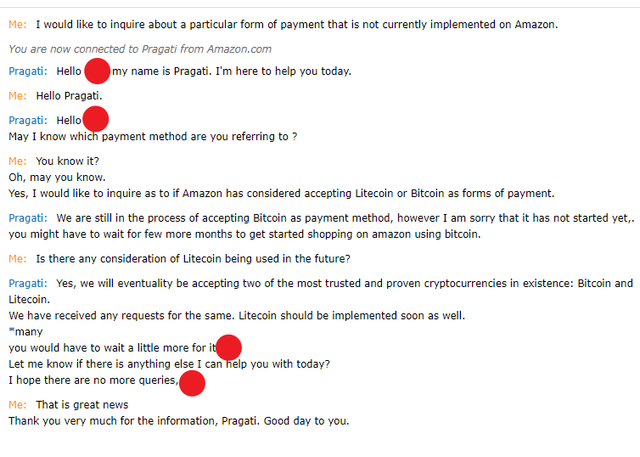Click the "Me:" label beside "Hello Pragati."
The height and width of the screenshot is (457, 640).
click(17, 96)
